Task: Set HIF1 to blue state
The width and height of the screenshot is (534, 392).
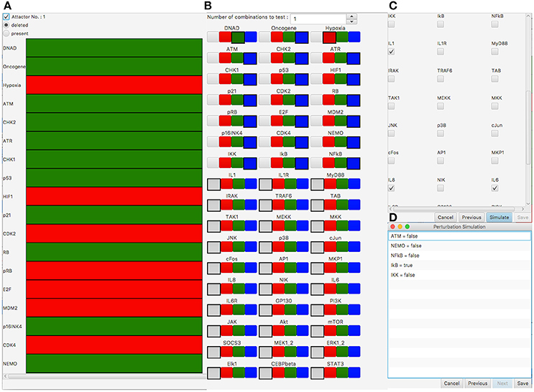Action: pyautogui.click(x=354, y=79)
